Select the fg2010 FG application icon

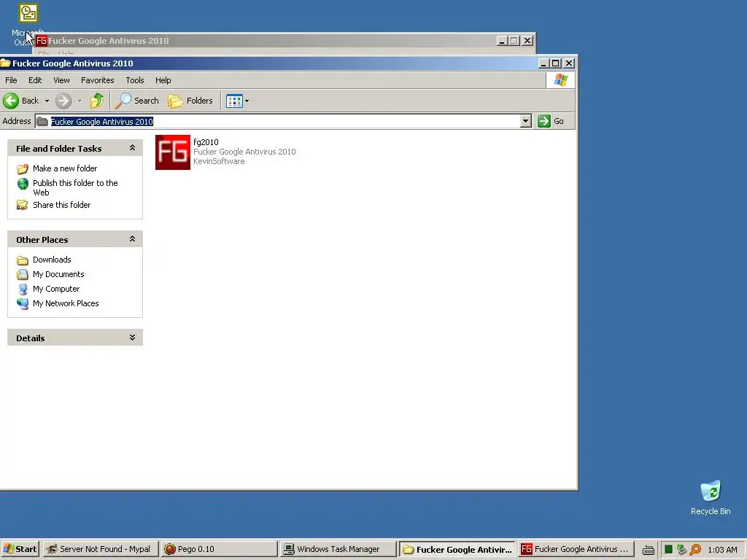pyautogui.click(x=172, y=152)
